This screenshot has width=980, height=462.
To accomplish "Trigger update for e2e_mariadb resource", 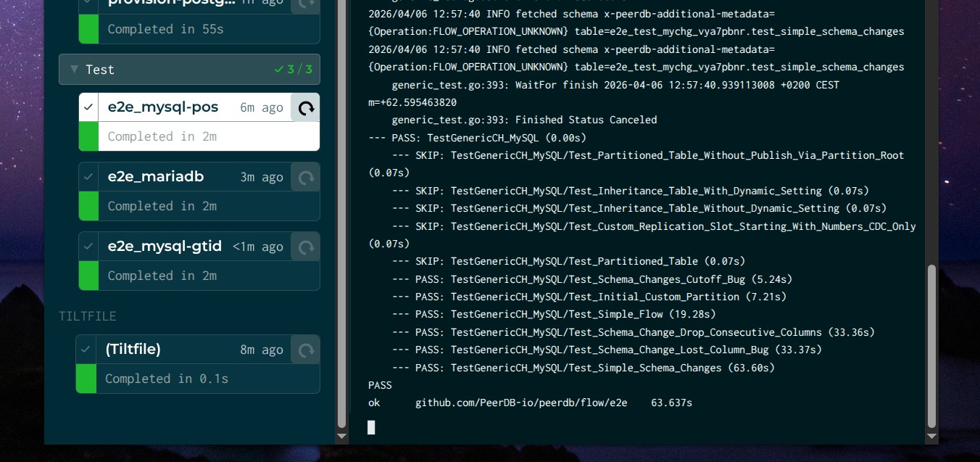I will pos(306,177).
